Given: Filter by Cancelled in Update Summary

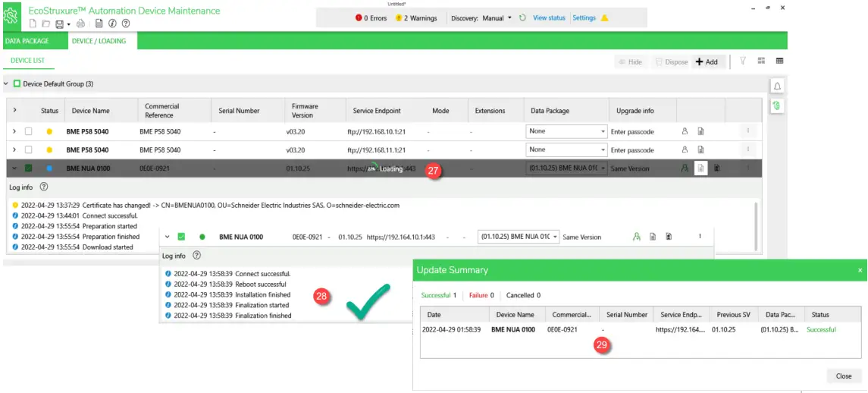Looking at the screenshot, I should pos(523,295).
